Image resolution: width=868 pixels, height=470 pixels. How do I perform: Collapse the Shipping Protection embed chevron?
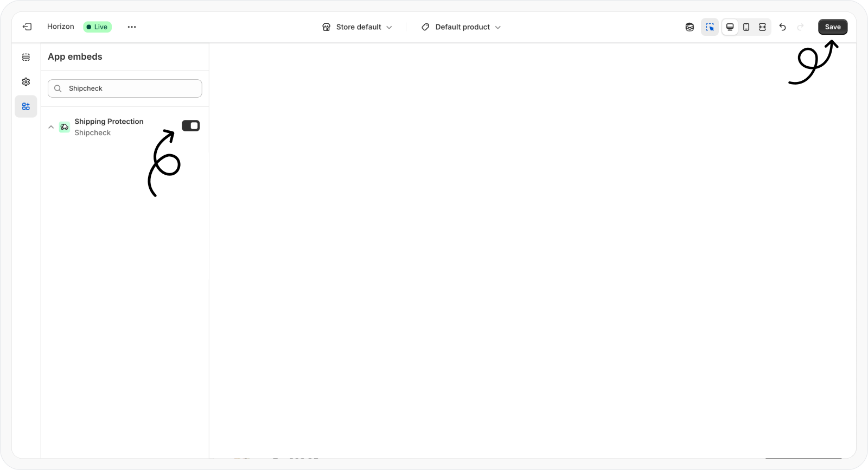51,127
